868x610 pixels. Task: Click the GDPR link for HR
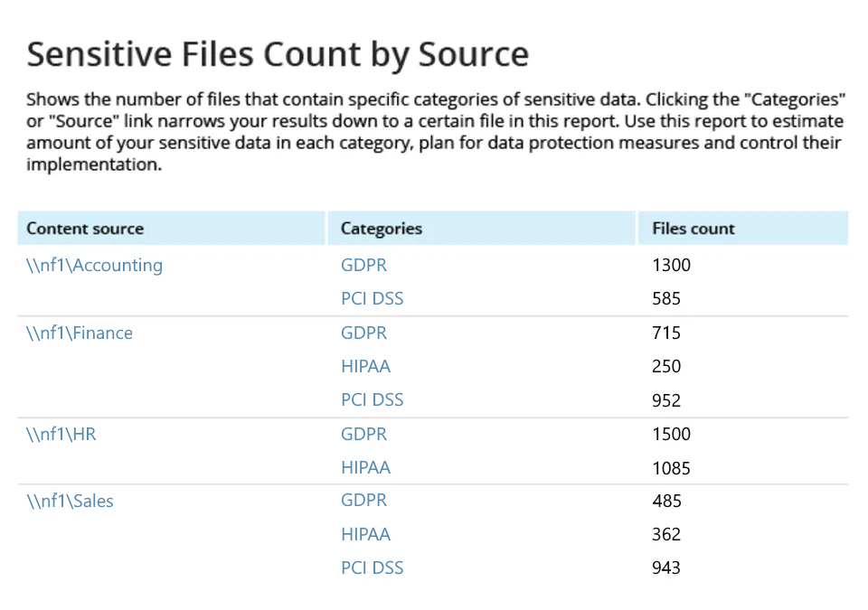(363, 434)
